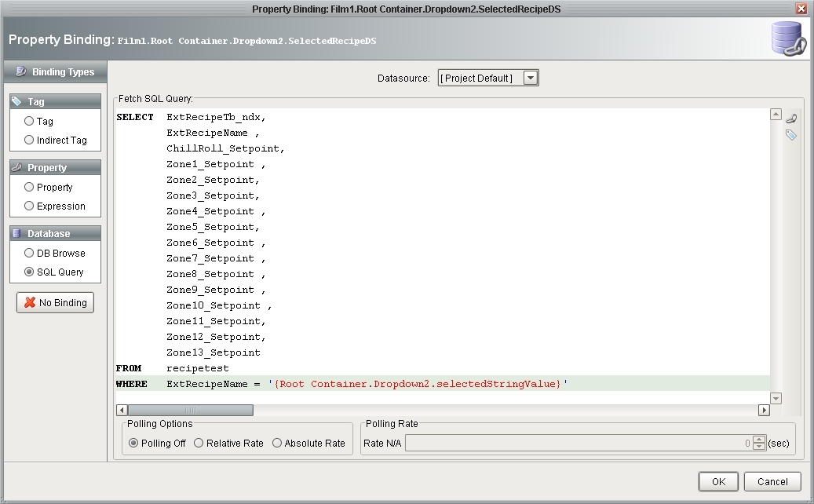Image resolution: width=814 pixels, height=504 pixels.
Task: Click the FROM keyword in the query
Action: click(129, 368)
